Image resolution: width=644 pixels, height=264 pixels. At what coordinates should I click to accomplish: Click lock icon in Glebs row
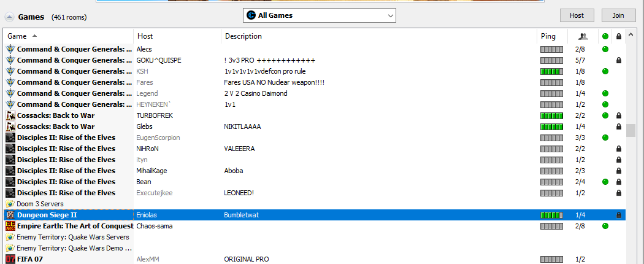(x=618, y=126)
